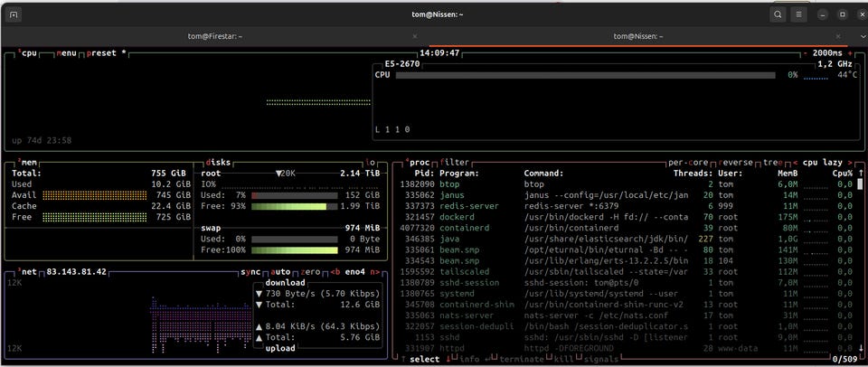Image resolution: width=868 pixels, height=367 pixels.
Task: Expand the terminal tab list dropdown
Action: coord(863,36)
